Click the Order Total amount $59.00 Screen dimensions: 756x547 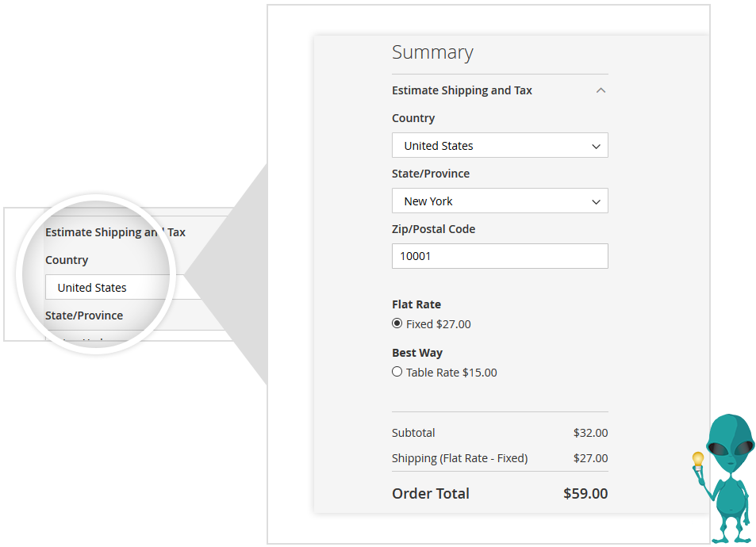pyautogui.click(x=585, y=493)
